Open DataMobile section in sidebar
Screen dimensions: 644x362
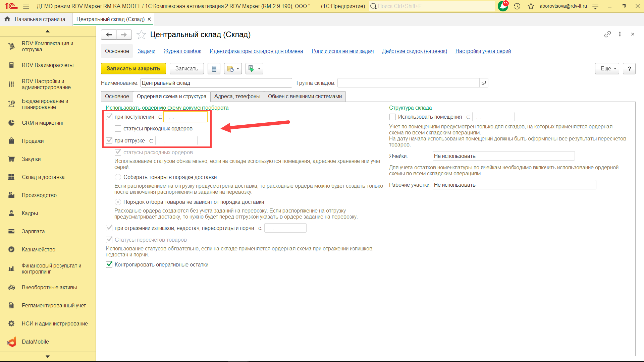pos(35,342)
